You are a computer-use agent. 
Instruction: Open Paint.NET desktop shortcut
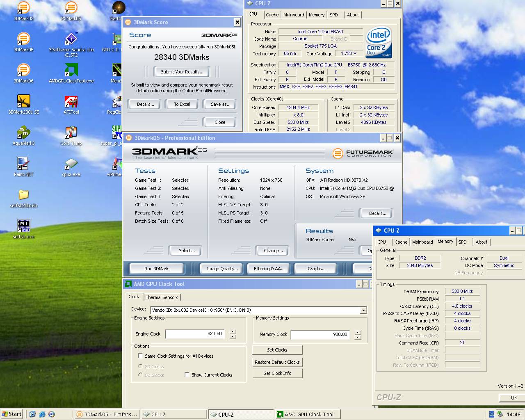tap(24, 167)
